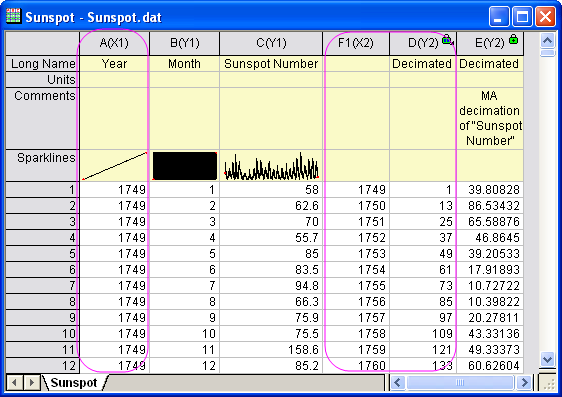Minimize the Sunspot worksheet window

pyautogui.click(x=499, y=16)
